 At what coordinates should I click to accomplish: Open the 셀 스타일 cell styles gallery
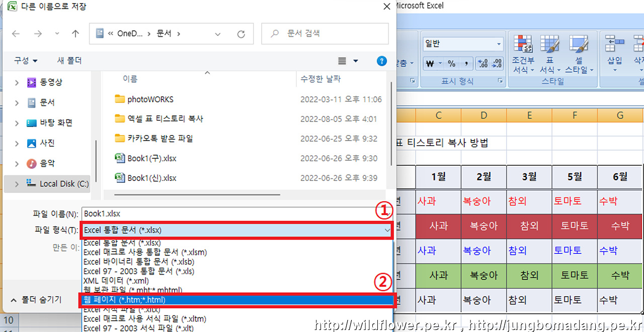[579, 54]
